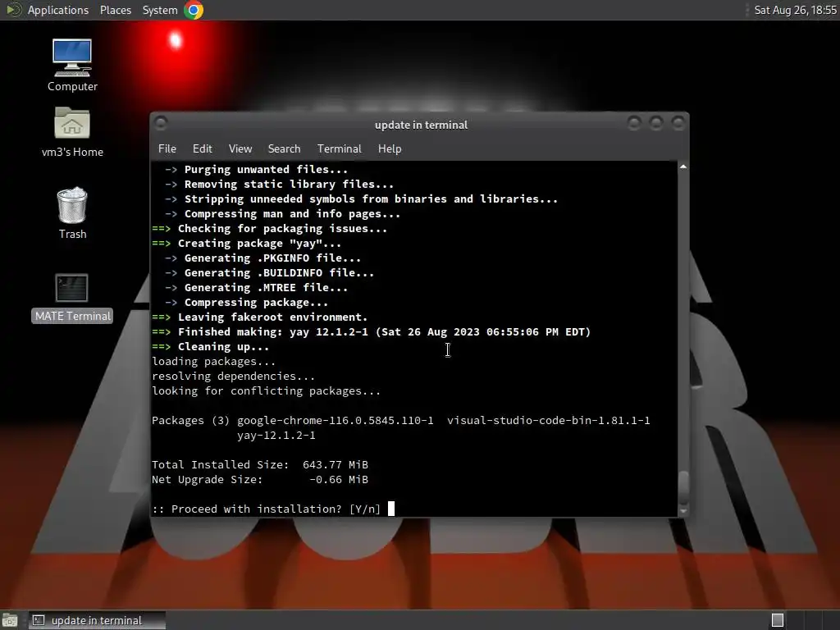Click the clock showing Sat Aug 26, 18:55
The image size is (840, 630).
pos(795,10)
